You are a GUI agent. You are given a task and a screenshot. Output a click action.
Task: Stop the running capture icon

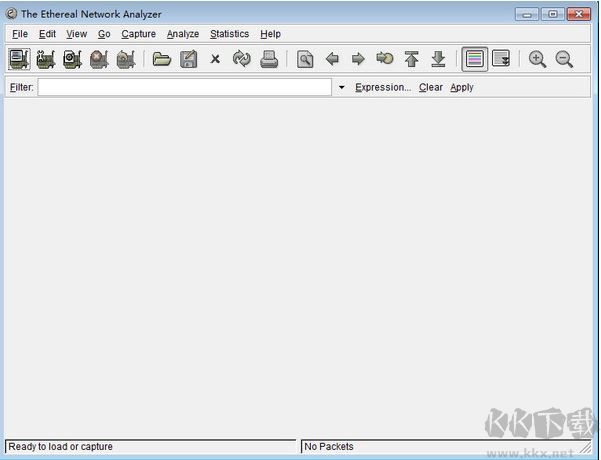click(99, 59)
